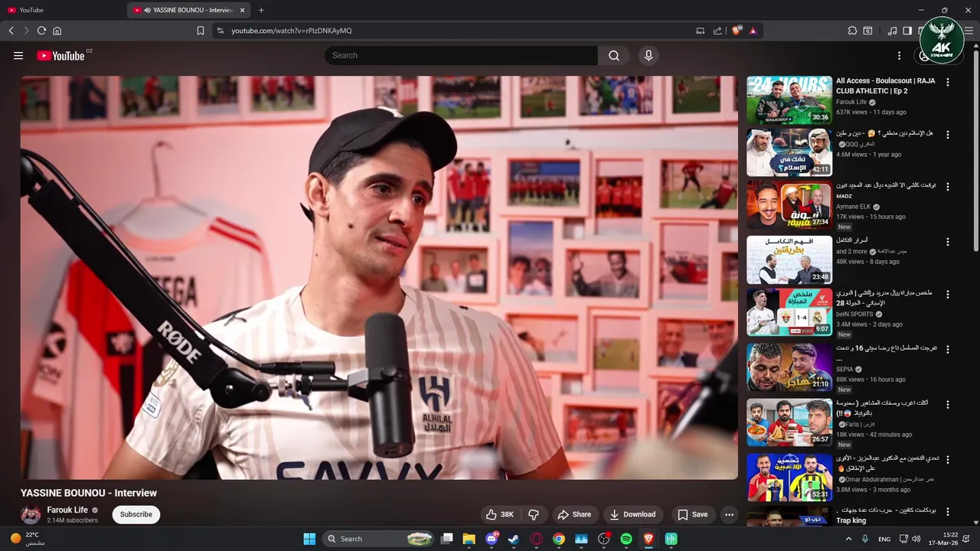Open browser extensions puzzle icon

click(852, 31)
